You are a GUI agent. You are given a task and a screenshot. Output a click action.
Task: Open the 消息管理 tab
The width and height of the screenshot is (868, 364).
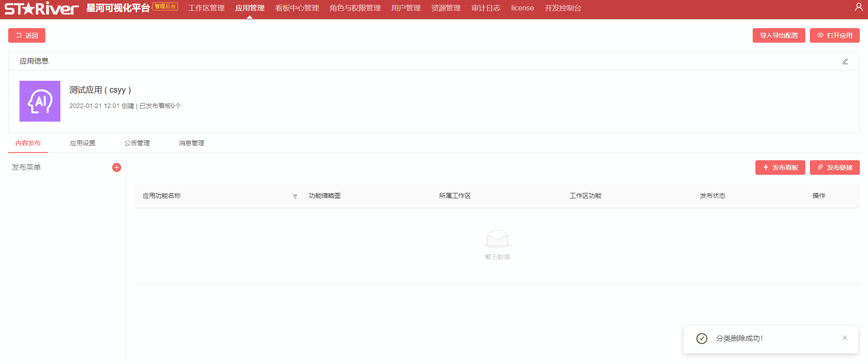(192, 143)
